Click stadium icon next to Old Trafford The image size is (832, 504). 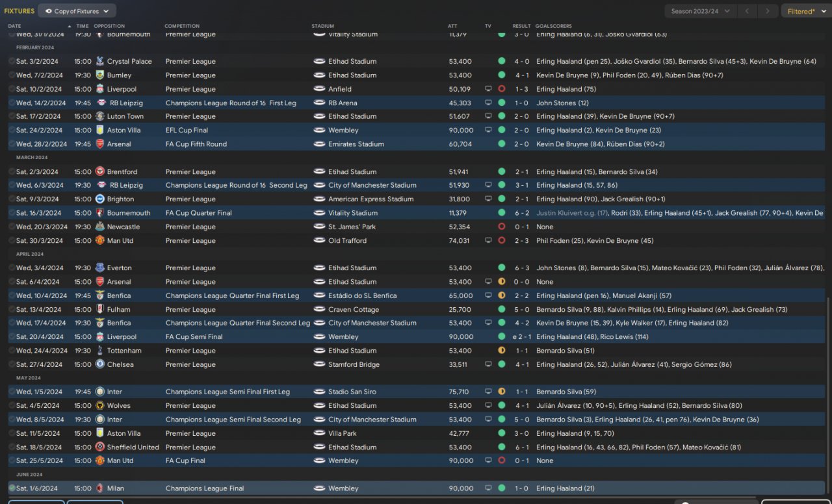(x=319, y=241)
